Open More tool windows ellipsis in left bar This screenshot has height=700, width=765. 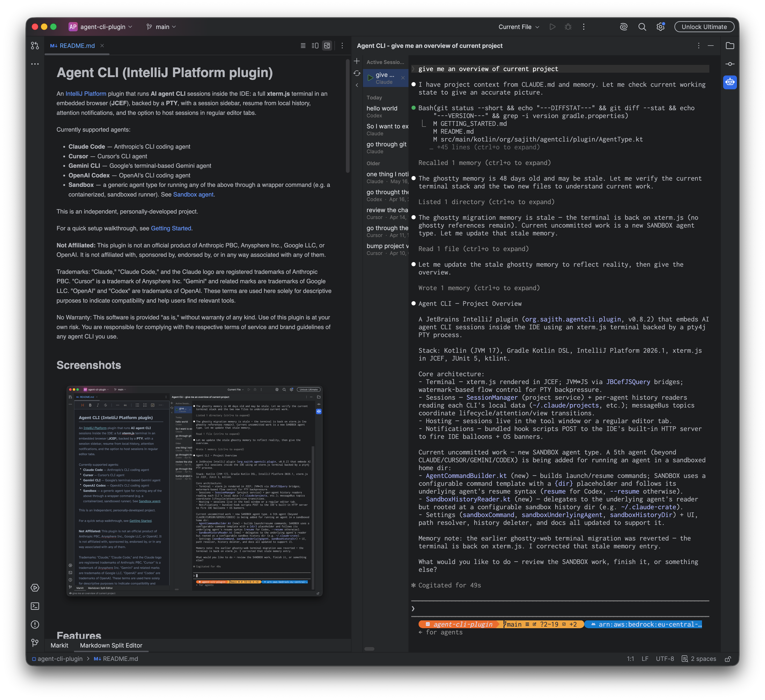(35, 64)
